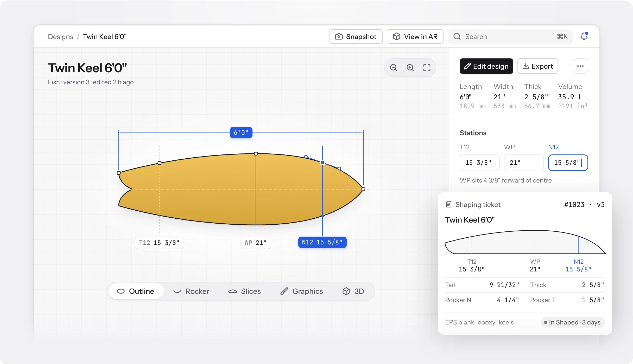This screenshot has height=364, width=633.
Task: Take a Snapshot of the design
Action: [x=356, y=36]
